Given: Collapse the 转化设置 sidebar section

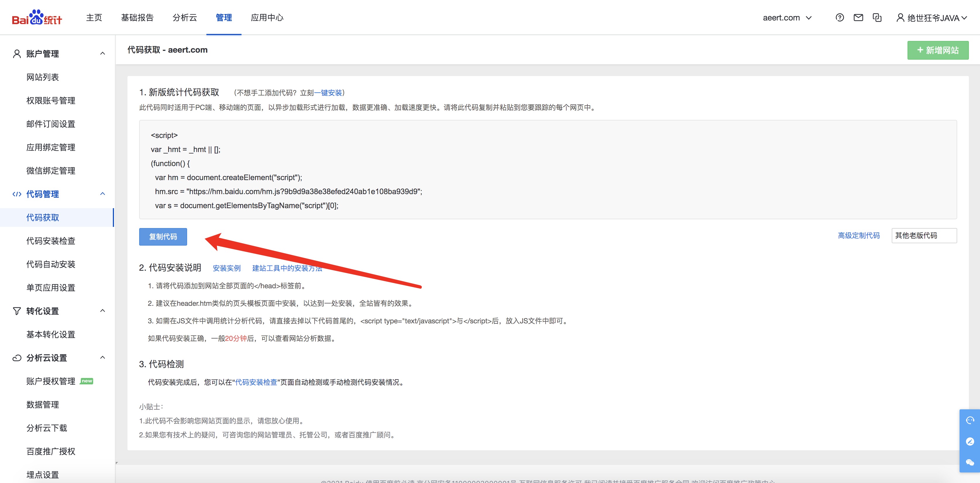Looking at the screenshot, I should tap(102, 311).
